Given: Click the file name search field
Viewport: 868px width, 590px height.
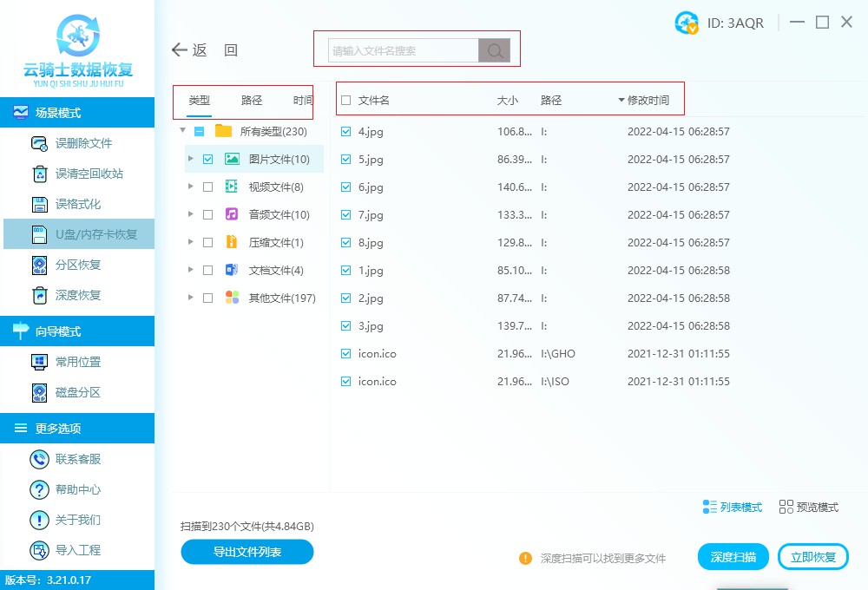Looking at the screenshot, I should [x=404, y=51].
